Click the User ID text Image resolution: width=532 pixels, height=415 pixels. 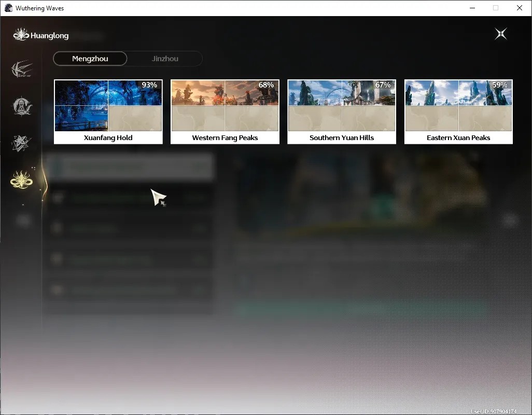coord(494,411)
